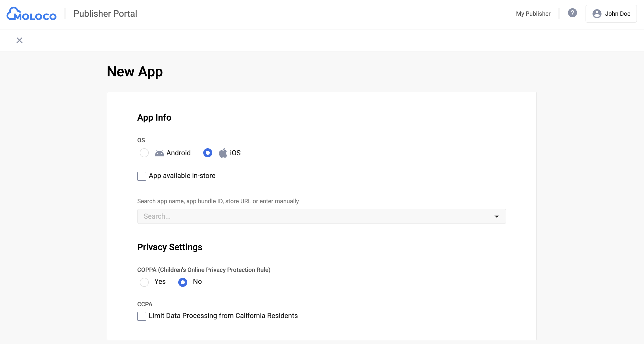Image resolution: width=644 pixels, height=344 pixels.
Task: Select the Android OS radio button
Action: pyautogui.click(x=144, y=153)
